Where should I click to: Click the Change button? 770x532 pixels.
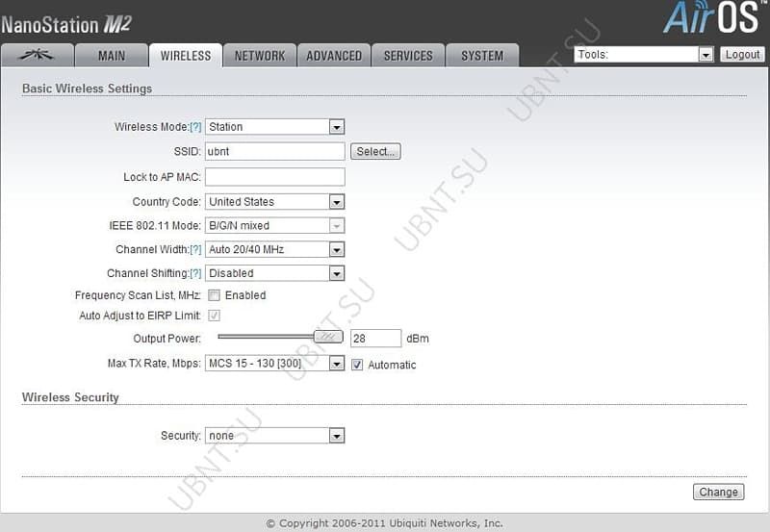(718, 492)
